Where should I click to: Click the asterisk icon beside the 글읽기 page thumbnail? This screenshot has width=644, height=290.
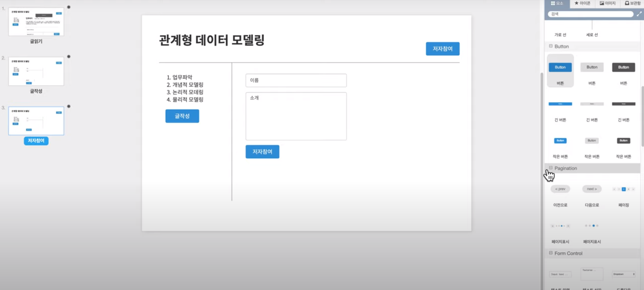point(69,7)
